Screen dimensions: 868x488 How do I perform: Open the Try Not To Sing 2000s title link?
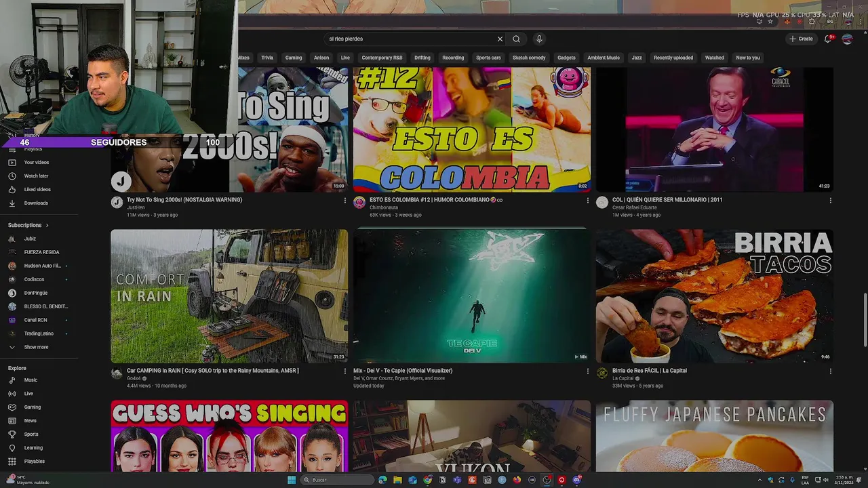click(184, 200)
